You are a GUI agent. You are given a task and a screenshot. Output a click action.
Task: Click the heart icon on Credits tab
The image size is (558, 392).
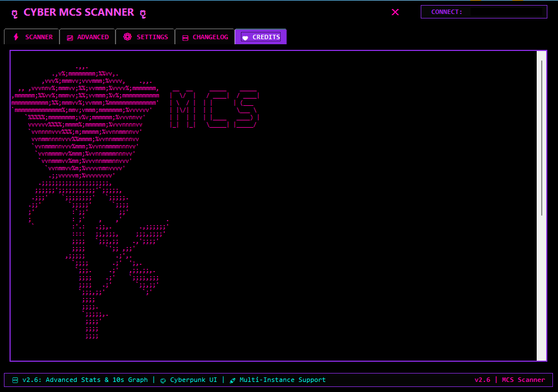[245, 38]
